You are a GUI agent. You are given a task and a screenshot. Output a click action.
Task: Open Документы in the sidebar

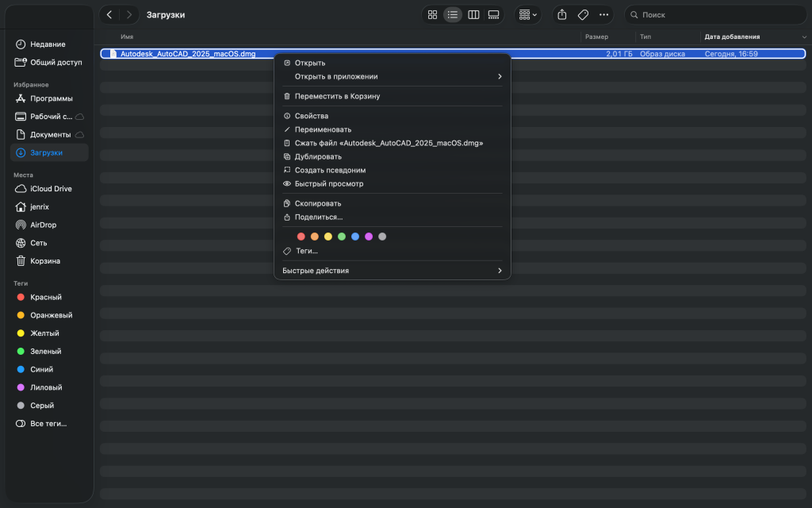49,135
